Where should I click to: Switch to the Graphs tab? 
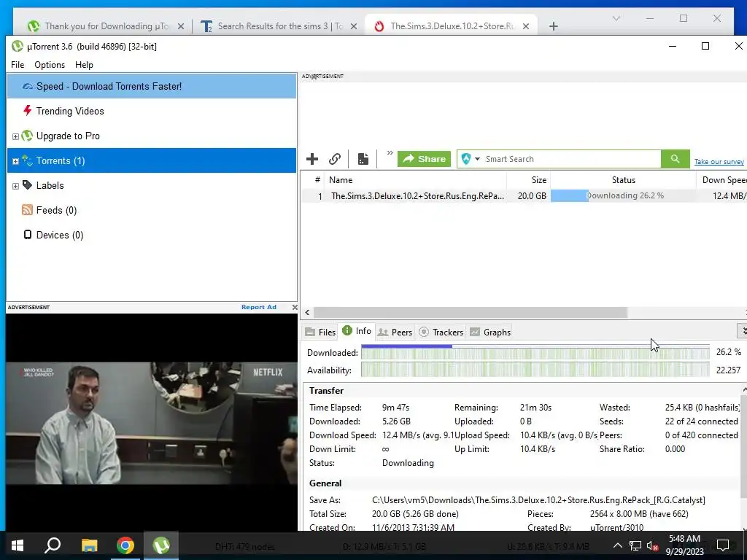pos(490,332)
